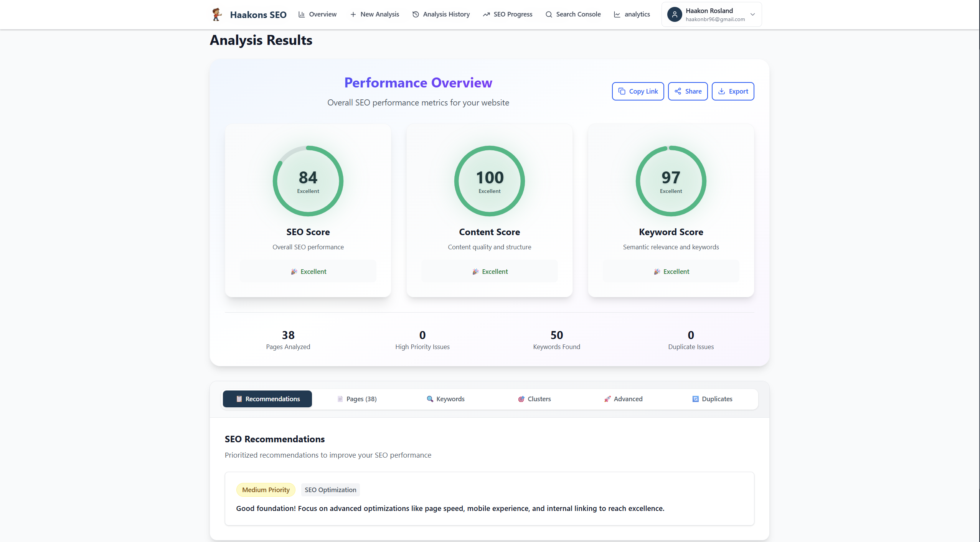
Task: Click the SEO Score 84 progress ring
Action: tap(308, 181)
